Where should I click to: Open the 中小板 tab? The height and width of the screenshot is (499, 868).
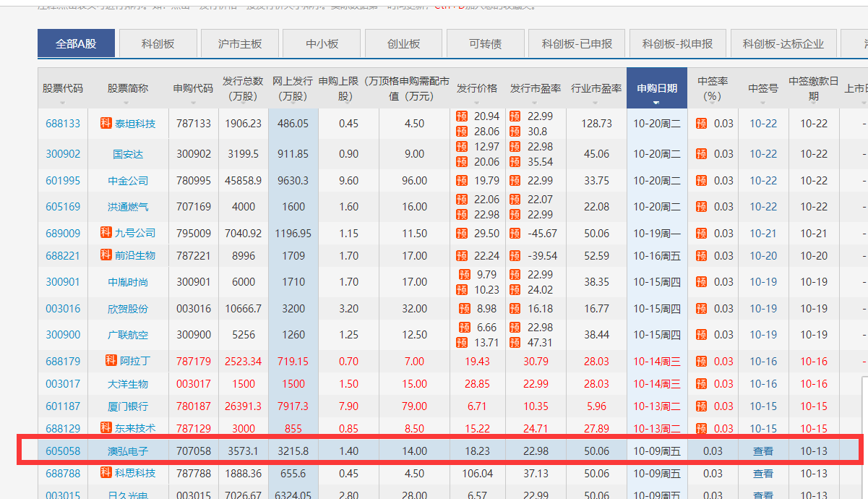(322, 43)
